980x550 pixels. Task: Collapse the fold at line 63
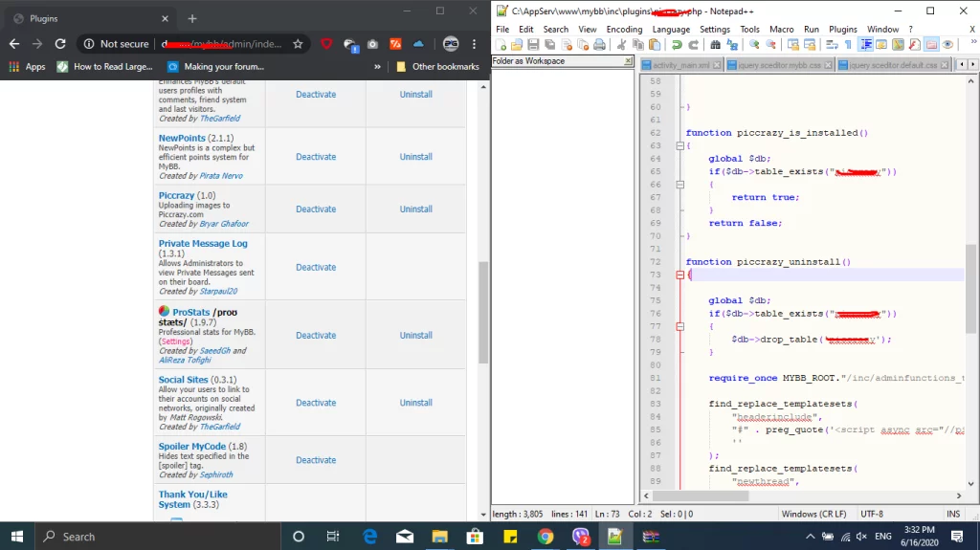pyautogui.click(x=680, y=145)
